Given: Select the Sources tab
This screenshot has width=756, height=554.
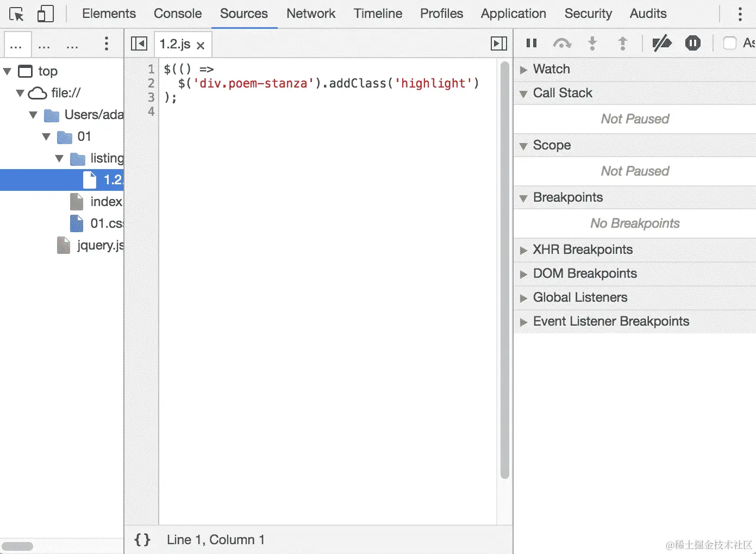Looking at the screenshot, I should click(243, 14).
